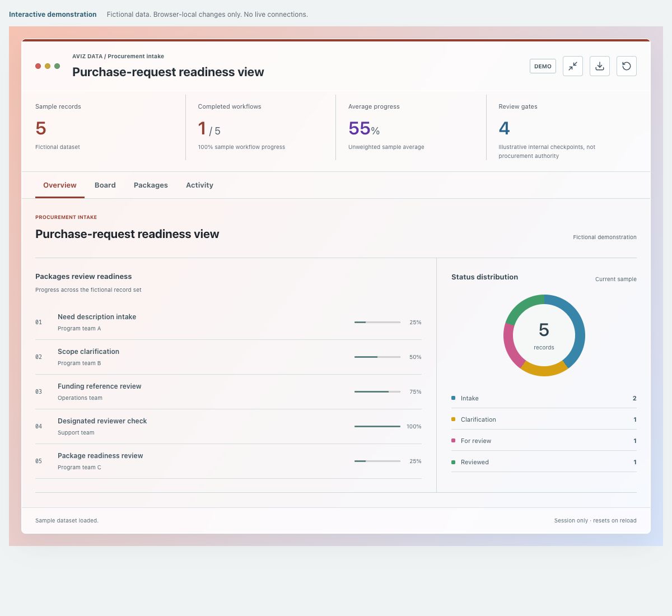
Task: Click the Clarification legend label
Action: point(478,420)
